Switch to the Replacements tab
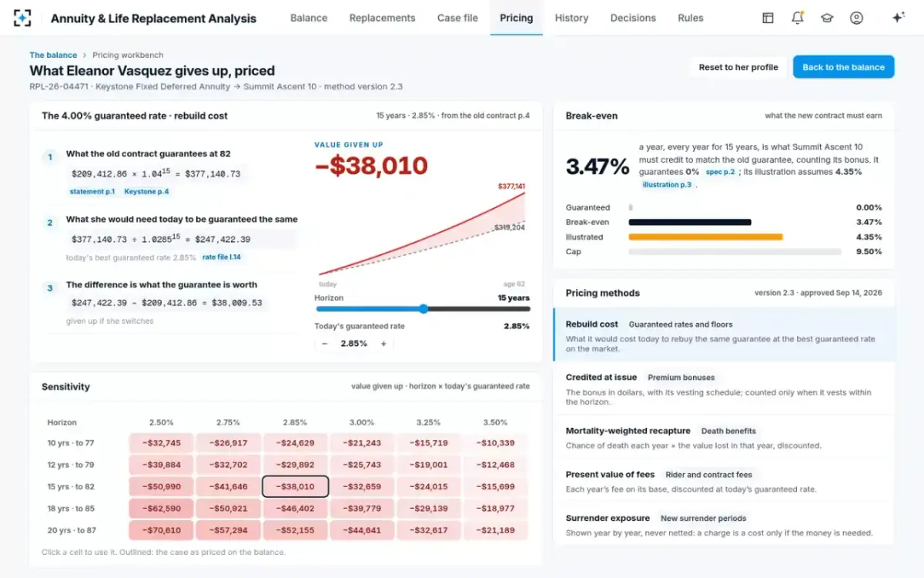This screenshot has height=578, width=924. [382, 18]
